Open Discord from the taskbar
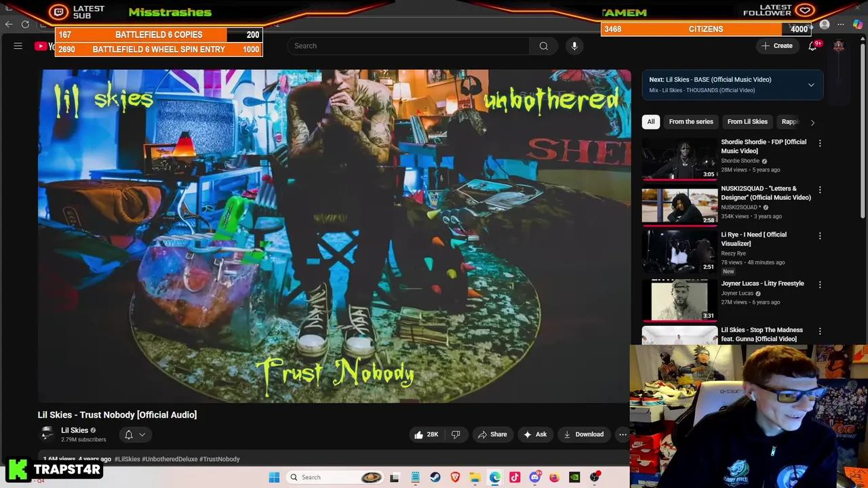 (535, 477)
